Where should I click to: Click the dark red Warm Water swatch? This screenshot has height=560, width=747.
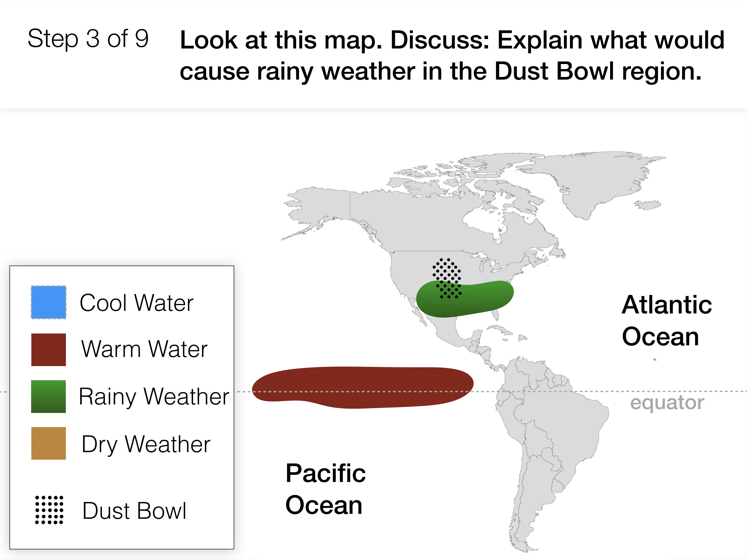[x=49, y=350]
